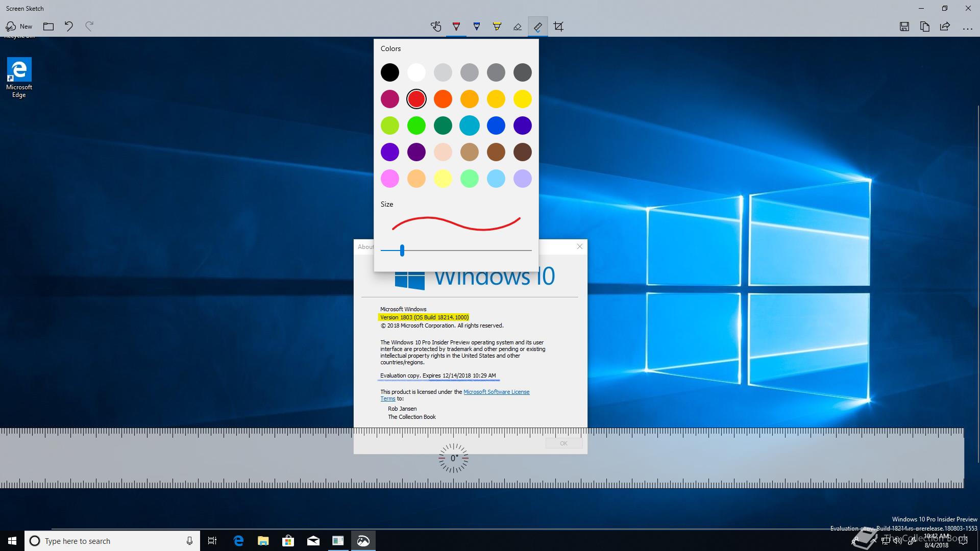Pick the dark brown color swatch

(x=523, y=152)
